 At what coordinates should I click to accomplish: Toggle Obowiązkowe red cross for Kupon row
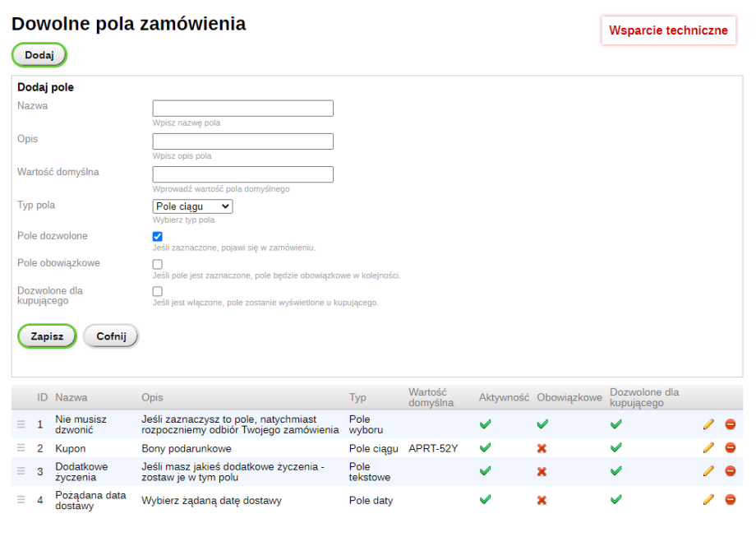542,448
